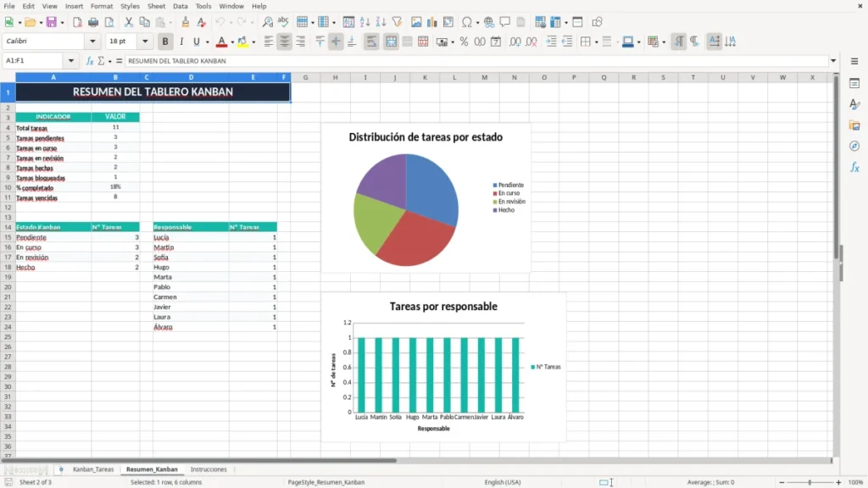Open the Borders dropdown arrow
Viewport: 868px width, 488px height.
[596, 42]
